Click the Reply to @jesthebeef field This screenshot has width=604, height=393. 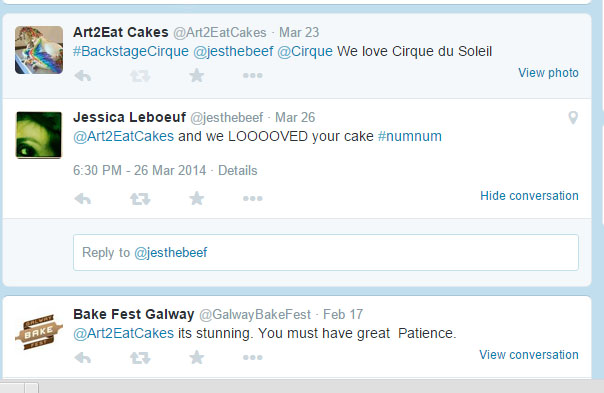click(326, 252)
